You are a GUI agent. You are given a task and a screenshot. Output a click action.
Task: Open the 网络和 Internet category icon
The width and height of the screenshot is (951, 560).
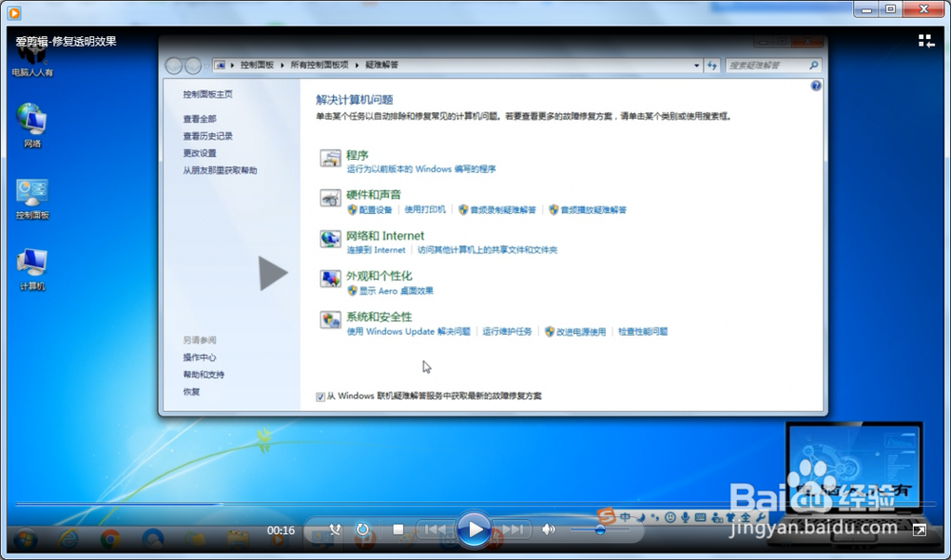pyautogui.click(x=331, y=239)
